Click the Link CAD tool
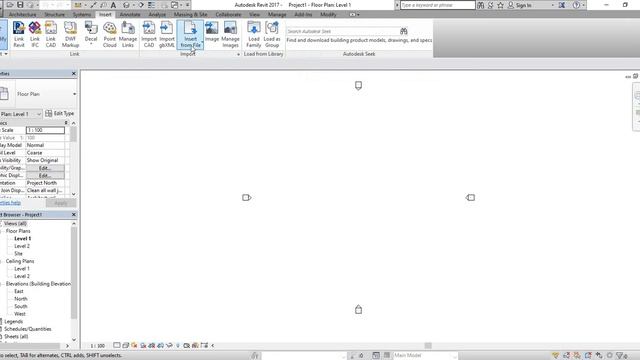Image resolution: width=640 pixels, height=360 pixels. tap(51, 34)
